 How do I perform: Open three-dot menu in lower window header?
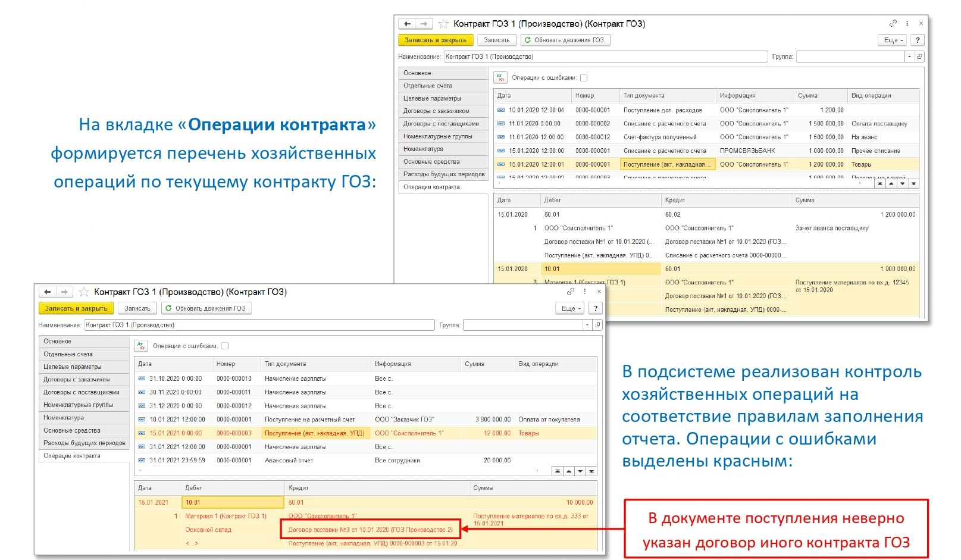point(585,292)
